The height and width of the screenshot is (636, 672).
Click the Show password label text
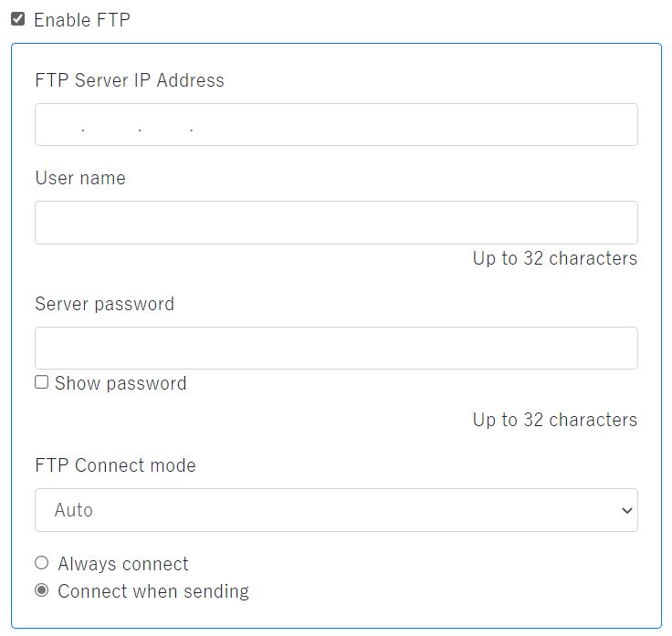coord(120,383)
